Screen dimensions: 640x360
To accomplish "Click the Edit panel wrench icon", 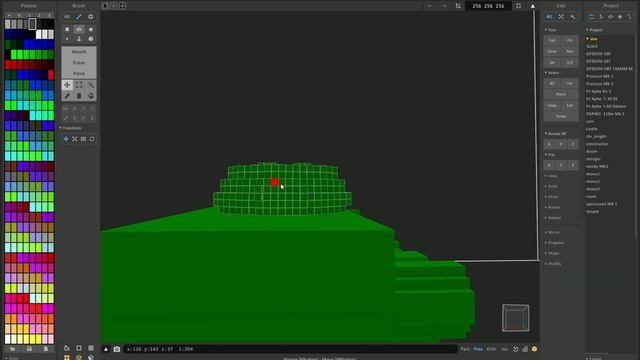I will [573, 17].
